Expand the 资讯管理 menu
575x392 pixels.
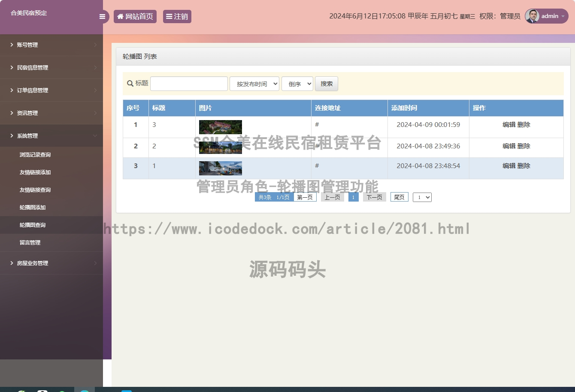51,113
